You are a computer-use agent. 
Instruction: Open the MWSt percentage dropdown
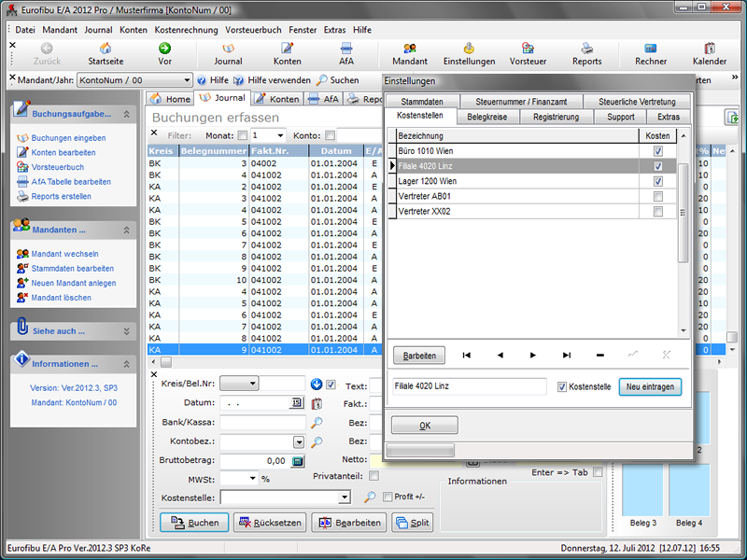click(x=252, y=478)
